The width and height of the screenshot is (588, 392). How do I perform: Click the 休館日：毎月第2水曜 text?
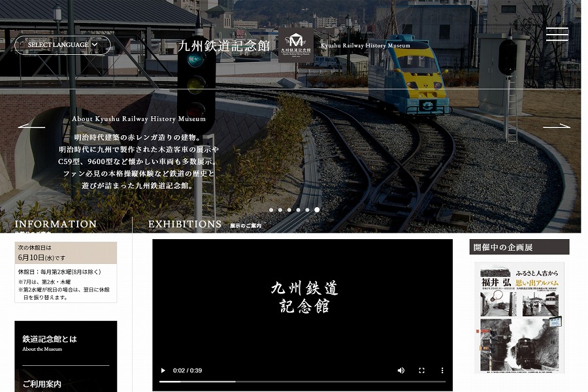click(59, 272)
